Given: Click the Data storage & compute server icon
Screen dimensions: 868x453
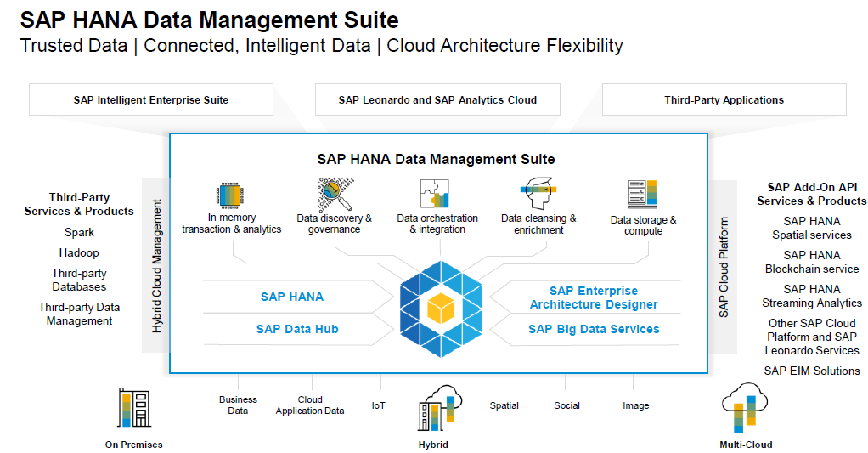Looking at the screenshot, I should [x=643, y=195].
